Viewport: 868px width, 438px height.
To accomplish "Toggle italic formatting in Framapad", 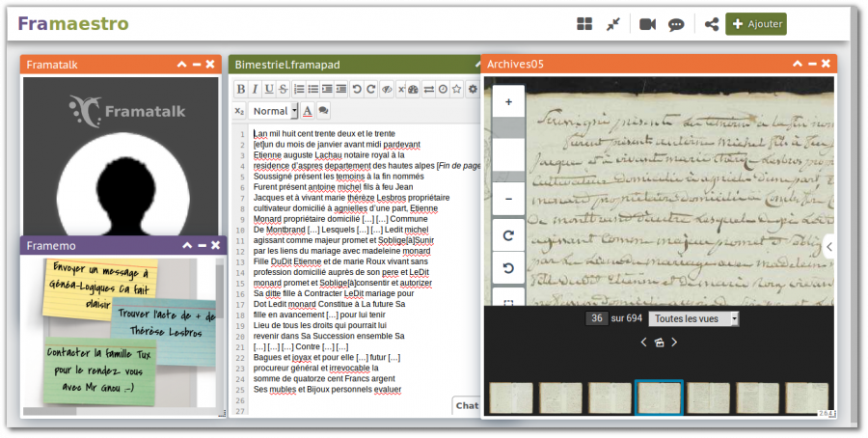I will coord(255,89).
